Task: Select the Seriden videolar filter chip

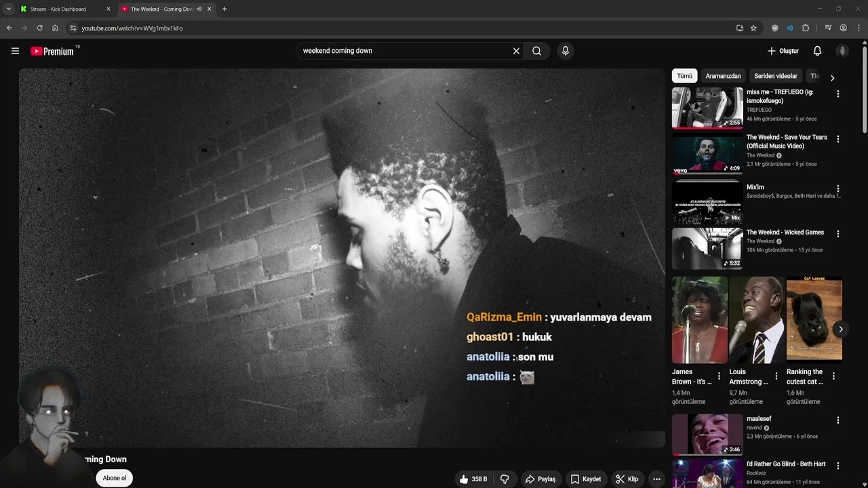Action: tap(776, 76)
